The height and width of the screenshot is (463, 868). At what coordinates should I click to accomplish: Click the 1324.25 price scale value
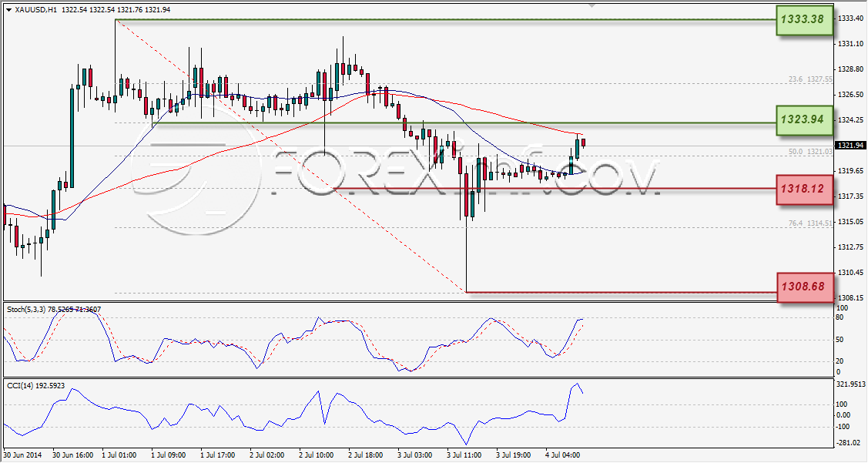point(850,120)
